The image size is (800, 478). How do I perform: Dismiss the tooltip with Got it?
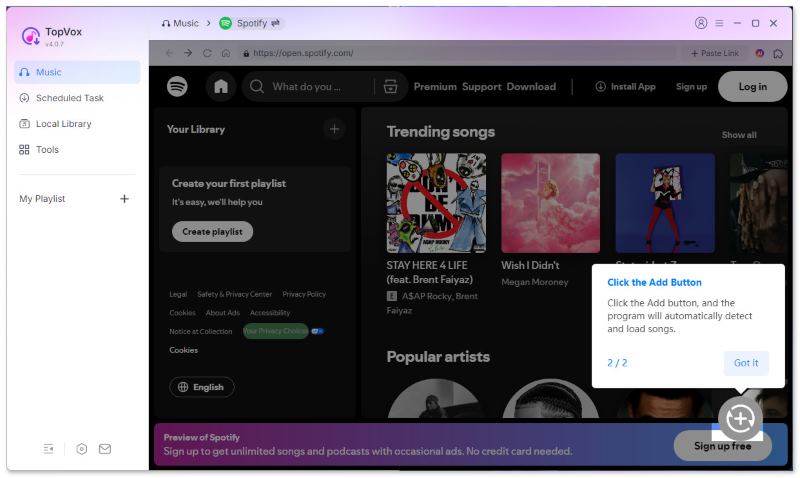(746, 363)
